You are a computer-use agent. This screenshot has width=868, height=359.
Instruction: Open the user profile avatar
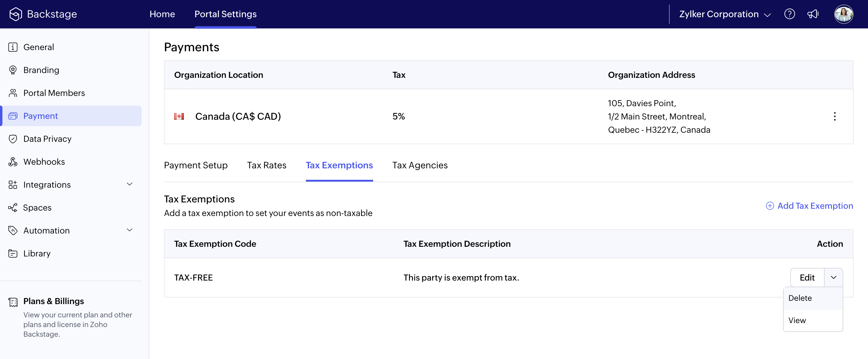click(843, 14)
